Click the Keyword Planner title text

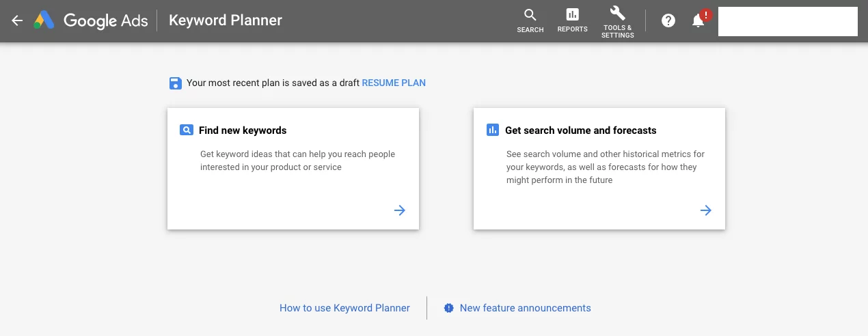tap(226, 20)
